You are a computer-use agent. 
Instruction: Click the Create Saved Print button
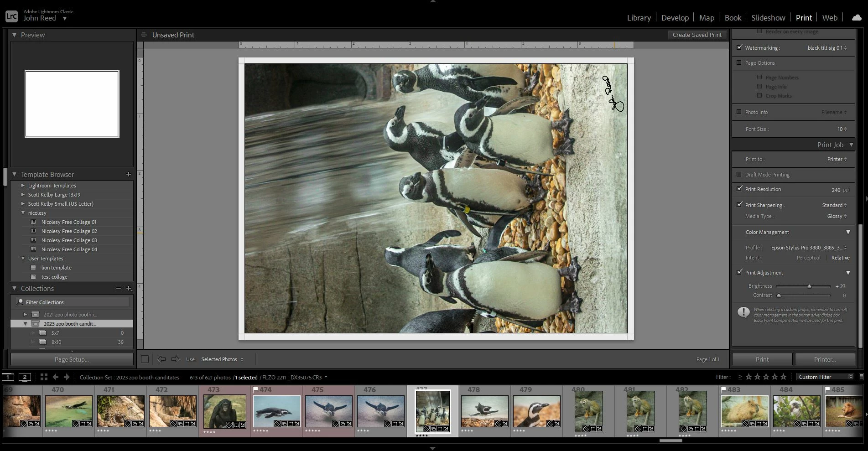pyautogui.click(x=697, y=35)
